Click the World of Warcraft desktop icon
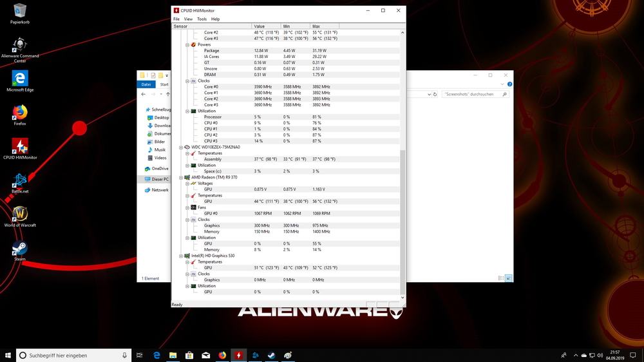The height and width of the screenshot is (362, 644). click(20, 214)
